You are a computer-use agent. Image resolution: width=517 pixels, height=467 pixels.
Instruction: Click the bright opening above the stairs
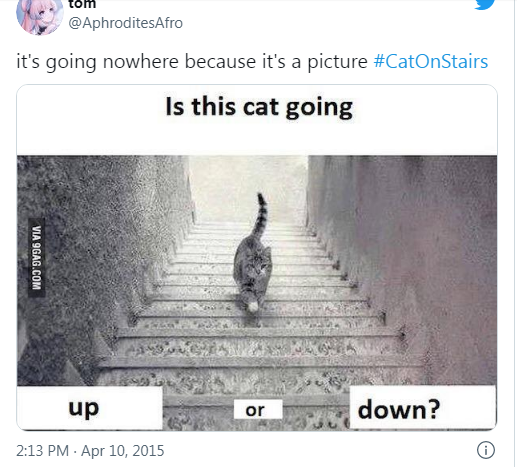[x=248, y=187]
